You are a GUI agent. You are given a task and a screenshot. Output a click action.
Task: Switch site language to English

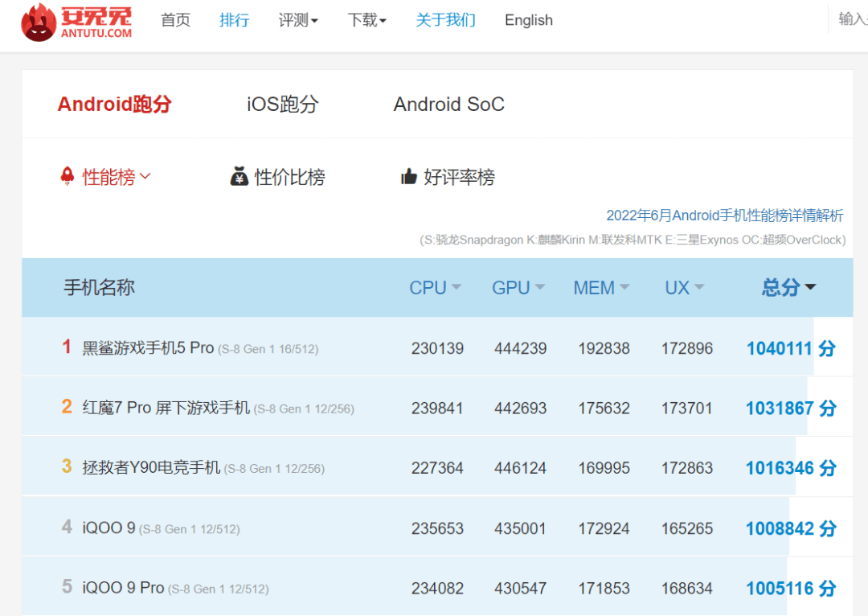pos(528,20)
